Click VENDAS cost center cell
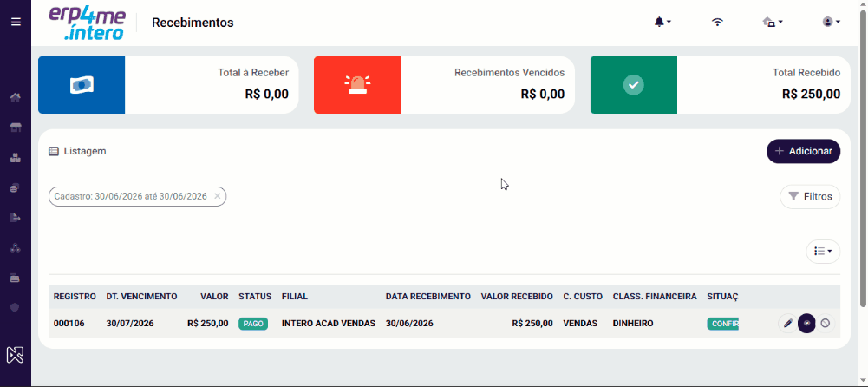This screenshot has height=387, width=868. [580, 324]
